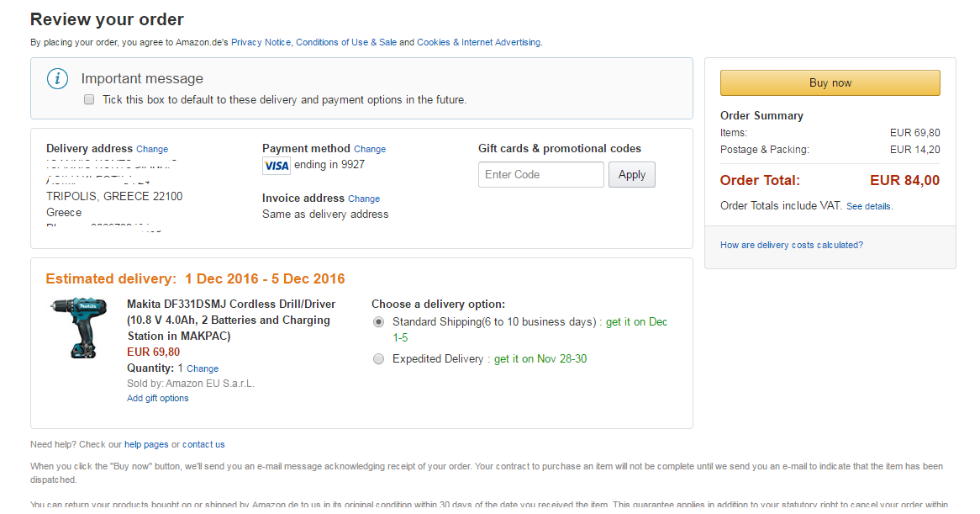
Task: Open the contact us link
Action: coord(203,444)
